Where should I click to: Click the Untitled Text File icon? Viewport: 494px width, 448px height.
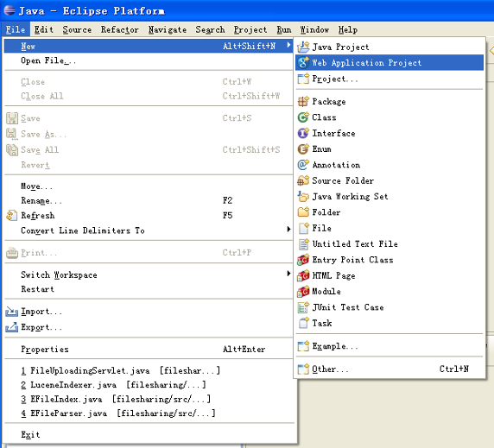point(303,243)
